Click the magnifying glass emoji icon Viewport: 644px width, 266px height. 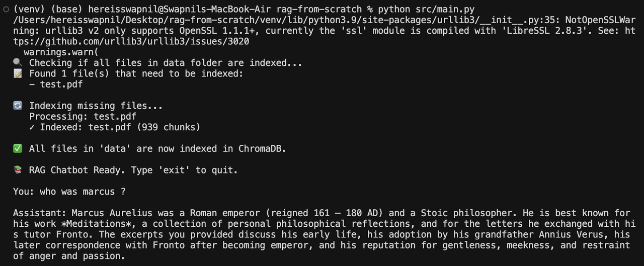coord(18,63)
